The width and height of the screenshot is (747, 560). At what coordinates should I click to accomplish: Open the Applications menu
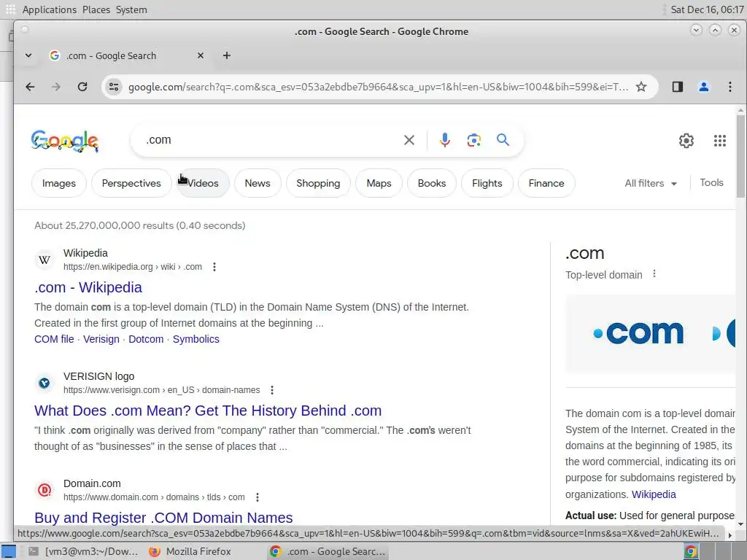49,9
